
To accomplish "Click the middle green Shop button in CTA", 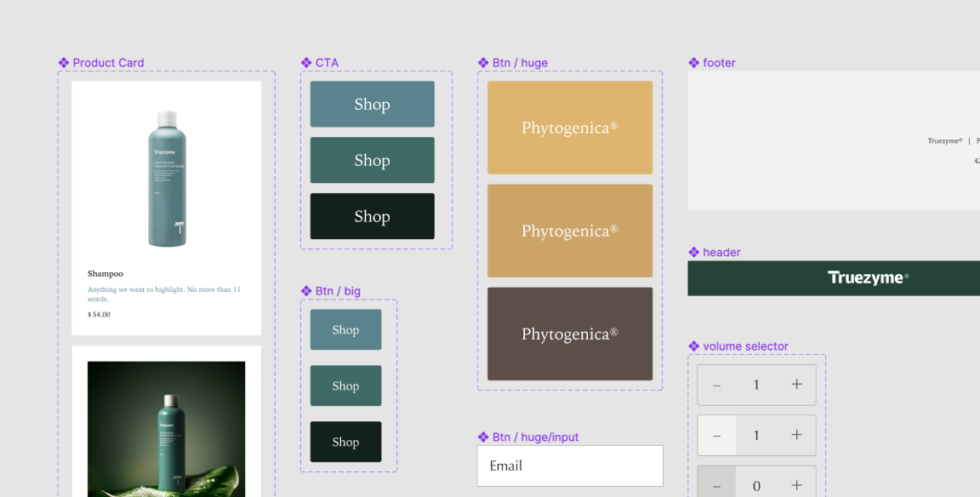I will point(372,160).
